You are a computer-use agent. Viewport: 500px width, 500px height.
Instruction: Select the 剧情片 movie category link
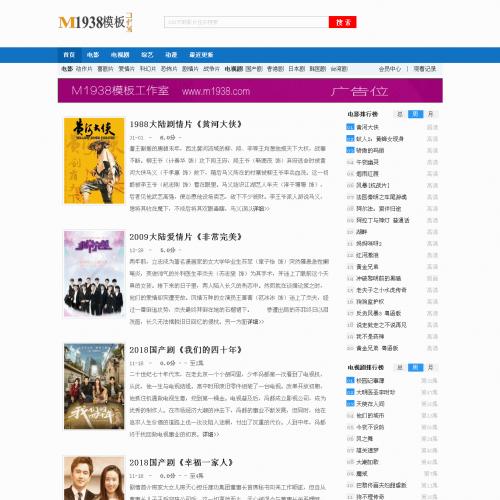[190, 69]
